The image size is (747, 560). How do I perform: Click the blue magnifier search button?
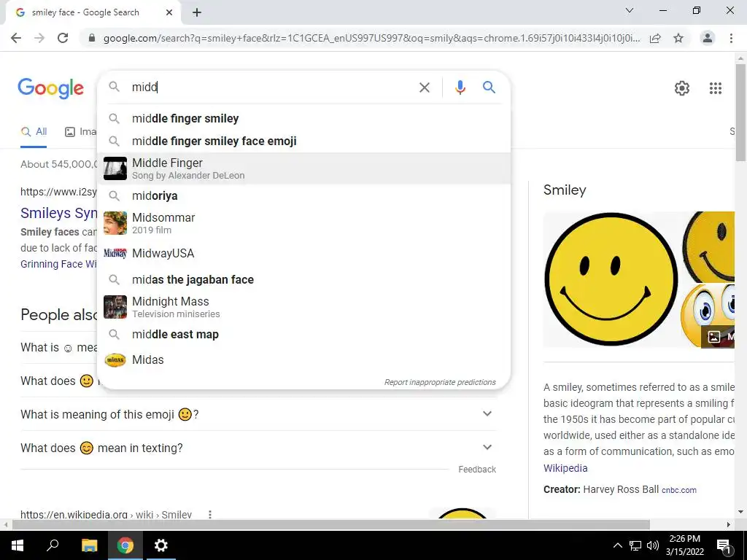tap(489, 87)
